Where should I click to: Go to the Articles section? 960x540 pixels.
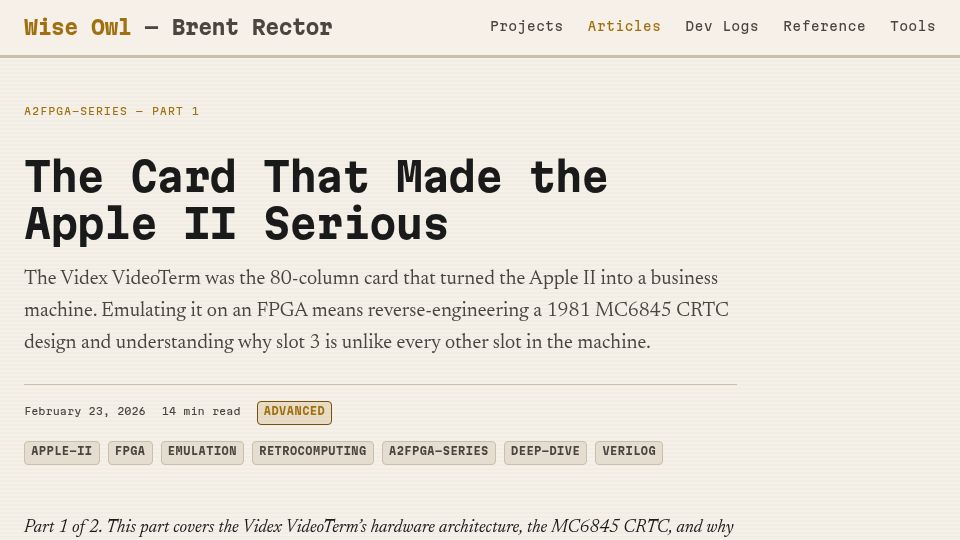[624, 26]
